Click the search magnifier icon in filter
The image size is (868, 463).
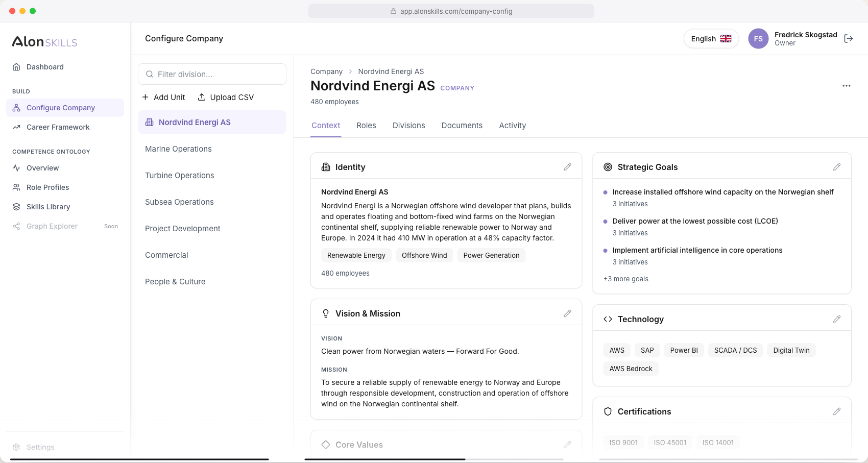click(x=150, y=74)
